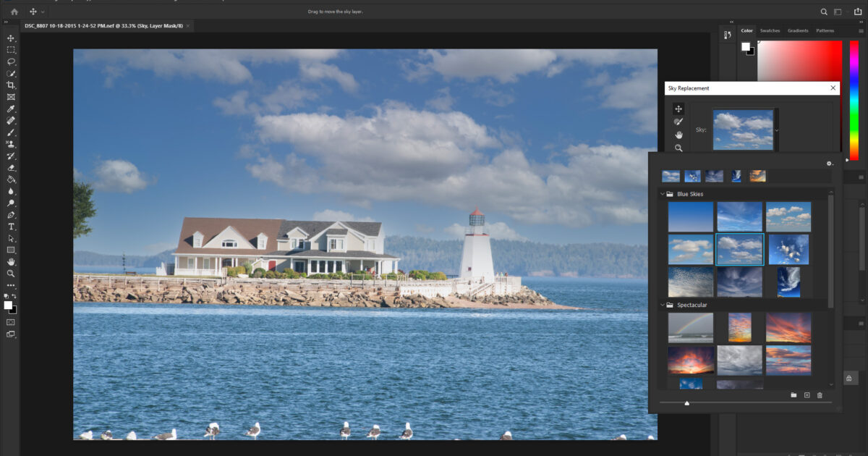The width and height of the screenshot is (868, 456).
Task: Close the Sky Replacement dialog
Action: (x=833, y=88)
